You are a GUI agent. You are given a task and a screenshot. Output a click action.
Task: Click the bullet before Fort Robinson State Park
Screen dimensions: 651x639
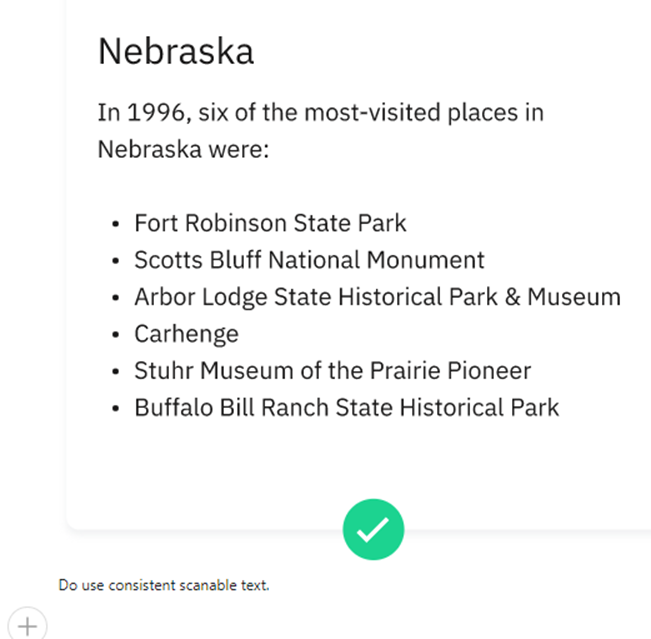pyautogui.click(x=117, y=224)
